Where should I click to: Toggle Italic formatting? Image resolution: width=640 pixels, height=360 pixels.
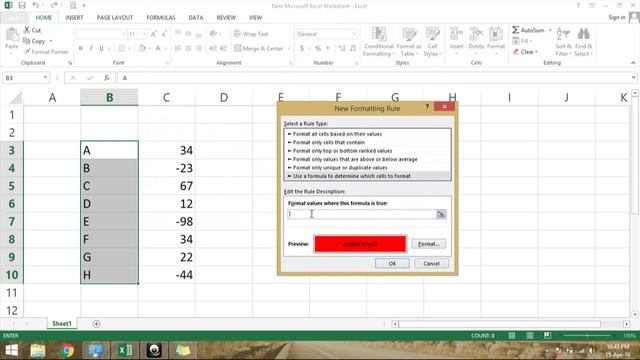coord(91,48)
